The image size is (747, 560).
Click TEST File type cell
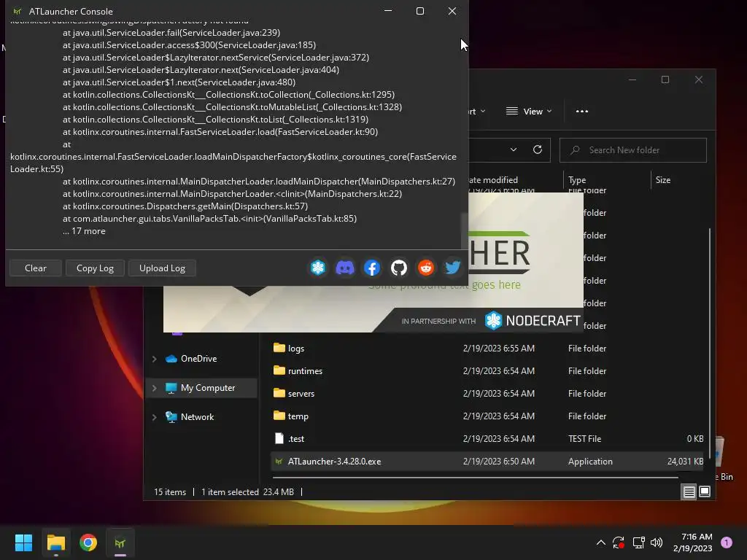pyautogui.click(x=584, y=438)
